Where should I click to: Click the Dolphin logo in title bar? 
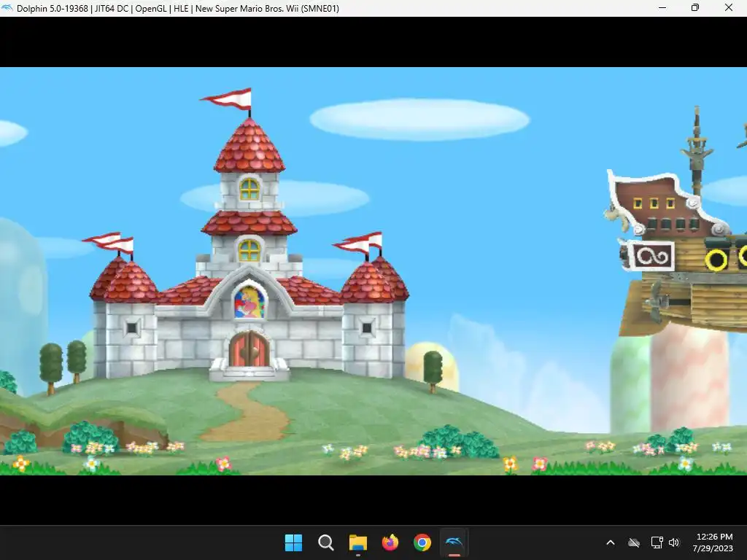pos(7,8)
